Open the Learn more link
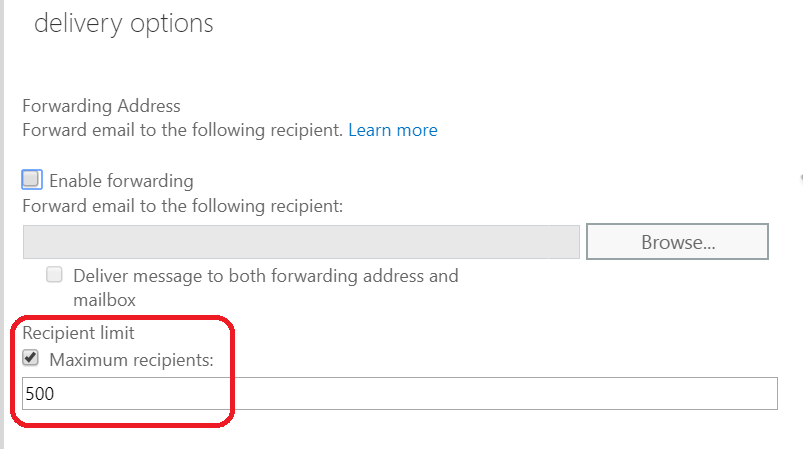Viewport: 803px width, 449px height. click(x=393, y=130)
